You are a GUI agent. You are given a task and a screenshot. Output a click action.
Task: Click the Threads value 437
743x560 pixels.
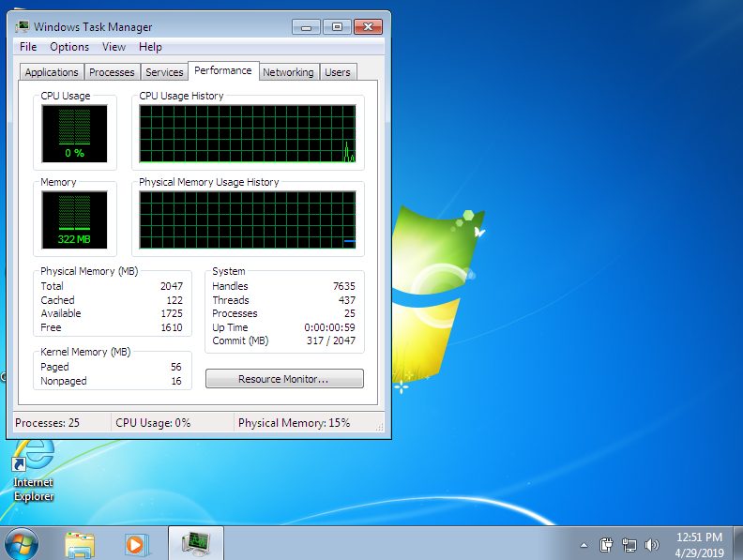click(x=347, y=300)
